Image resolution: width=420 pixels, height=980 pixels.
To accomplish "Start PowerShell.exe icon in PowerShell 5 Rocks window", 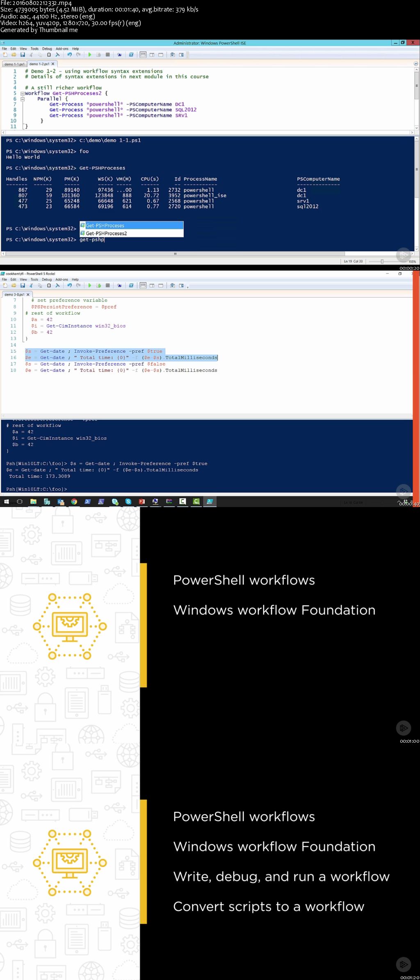I will [x=131, y=285].
